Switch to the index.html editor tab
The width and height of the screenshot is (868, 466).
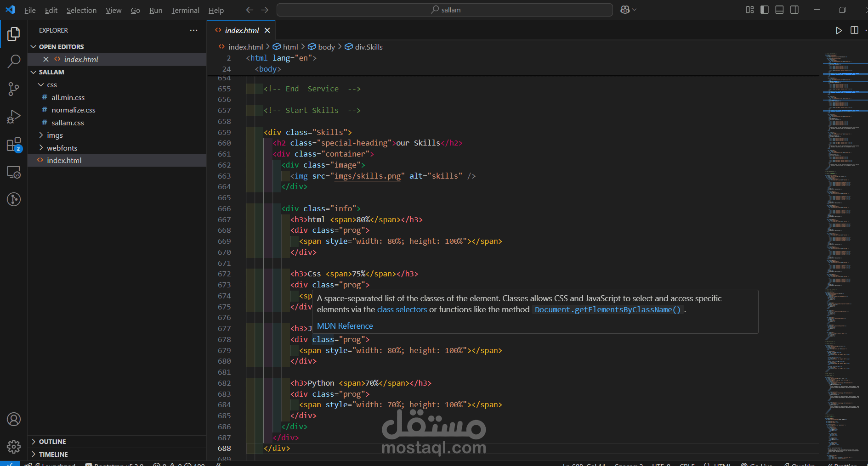click(x=242, y=30)
